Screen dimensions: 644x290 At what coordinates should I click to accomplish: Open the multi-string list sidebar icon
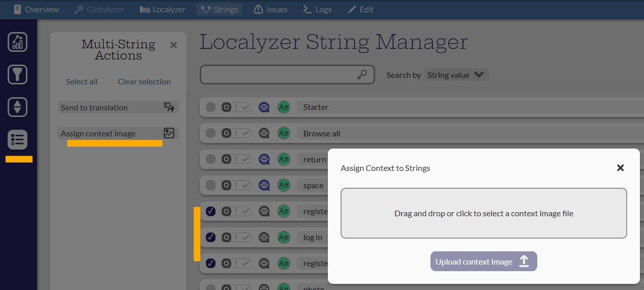18,140
